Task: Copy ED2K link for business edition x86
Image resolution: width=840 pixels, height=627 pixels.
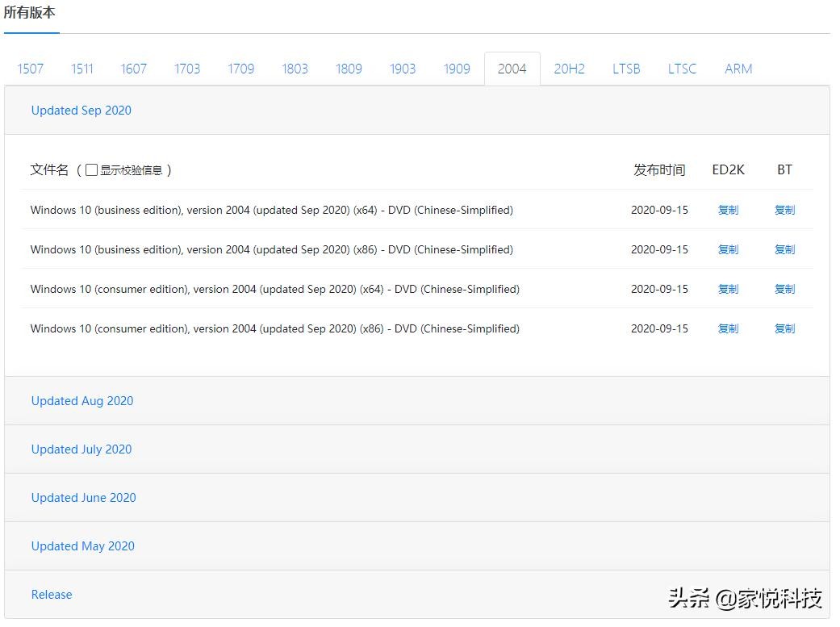Action: [728, 249]
